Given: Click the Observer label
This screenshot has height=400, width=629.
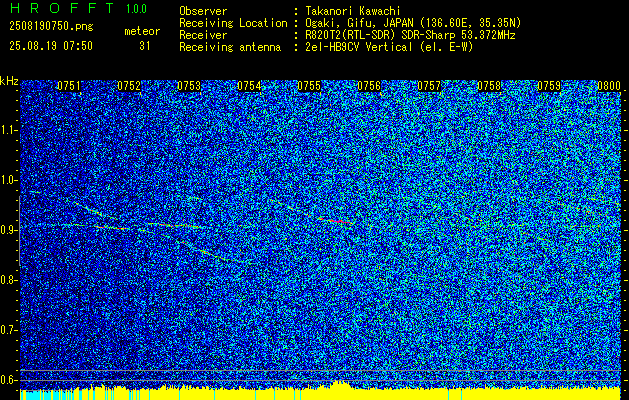Looking at the screenshot, I should click(203, 11).
